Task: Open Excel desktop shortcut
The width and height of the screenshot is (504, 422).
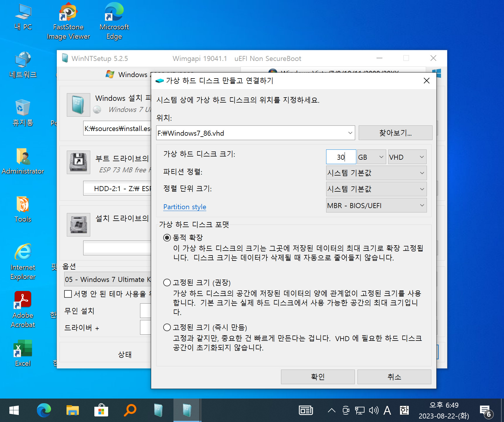Action: [x=23, y=353]
